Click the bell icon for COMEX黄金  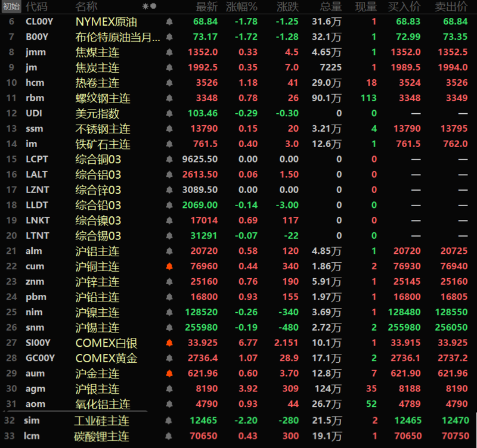click(169, 358)
